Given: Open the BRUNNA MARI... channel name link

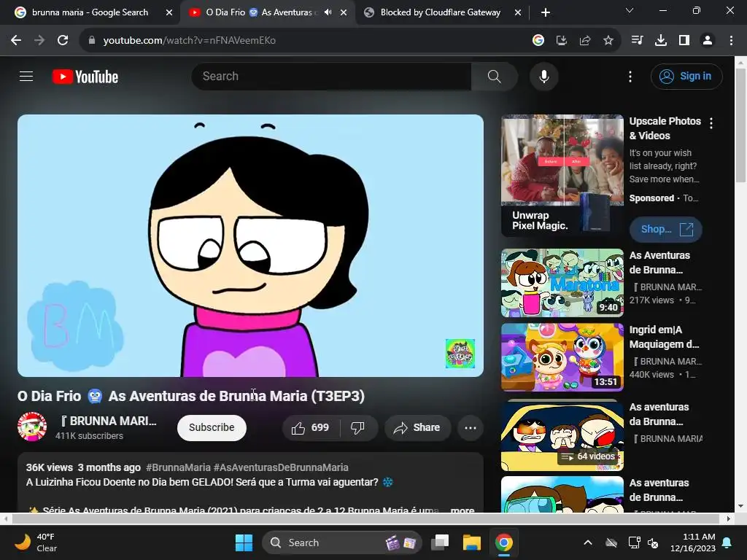Looking at the screenshot, I should point(108,421).
